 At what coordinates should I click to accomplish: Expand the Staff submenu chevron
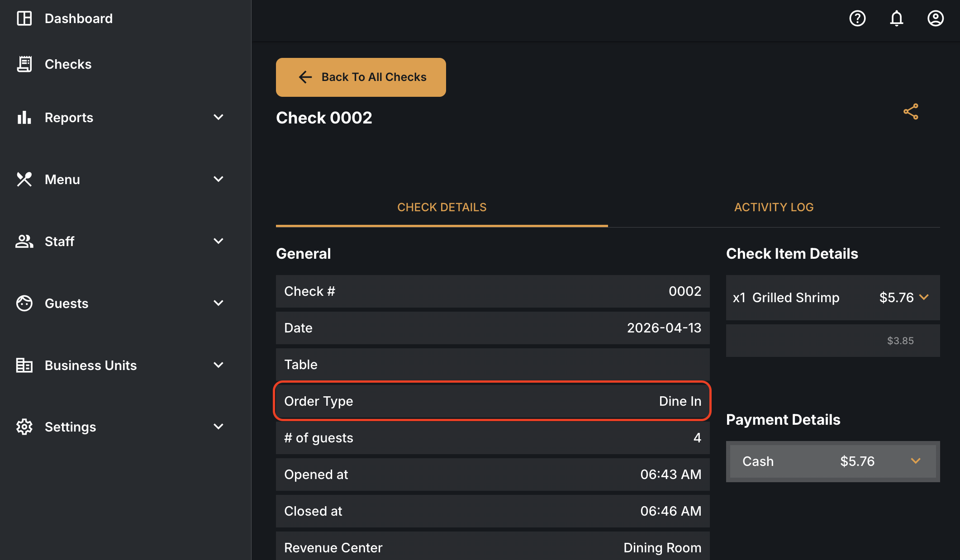coord(219,241)
